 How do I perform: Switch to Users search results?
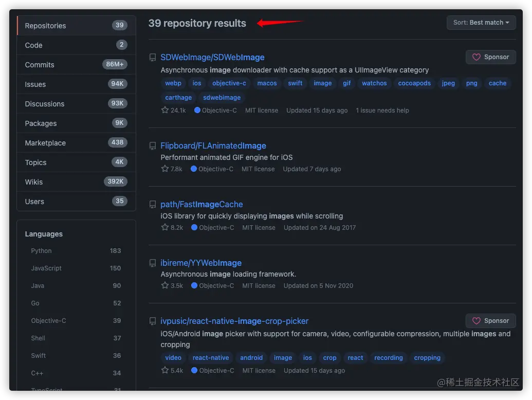click(x=77, y=201)
